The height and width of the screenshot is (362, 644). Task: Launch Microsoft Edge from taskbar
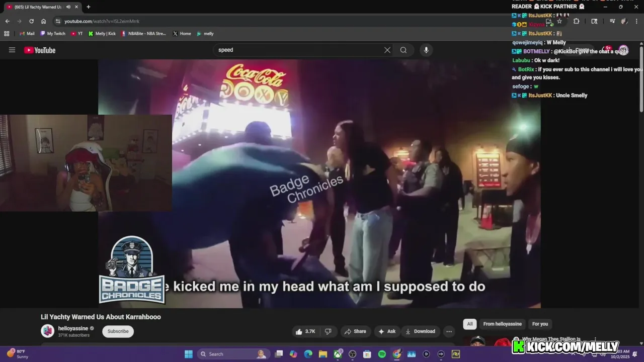(308, 354)
